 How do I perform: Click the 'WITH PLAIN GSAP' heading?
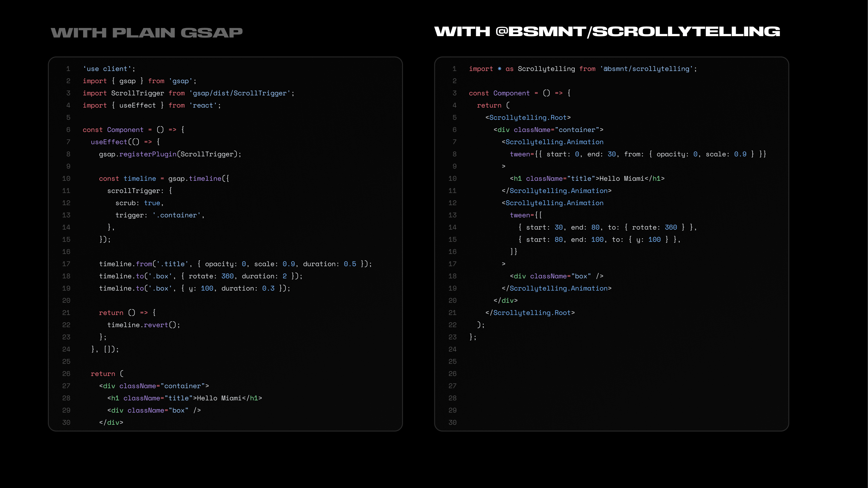(147, 33)
